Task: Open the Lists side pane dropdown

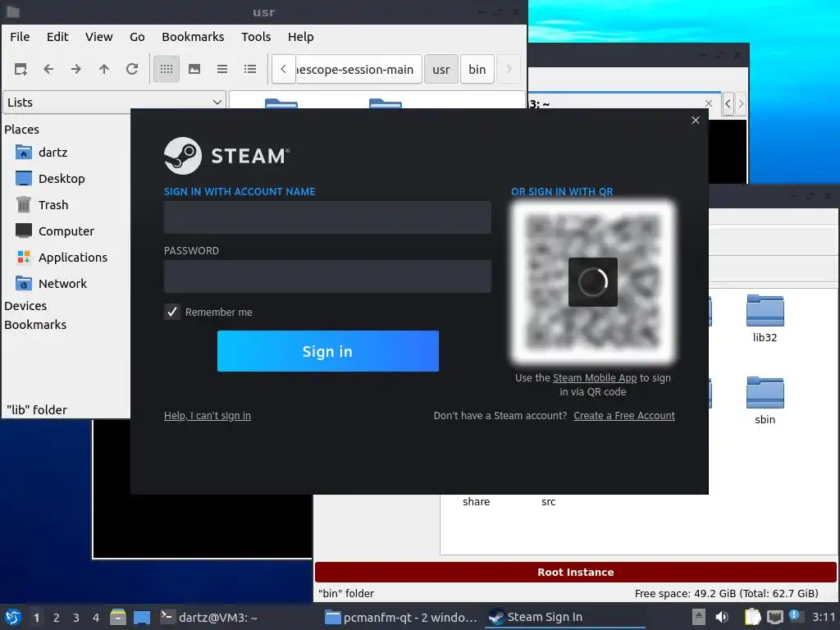Action: (114, 102)
